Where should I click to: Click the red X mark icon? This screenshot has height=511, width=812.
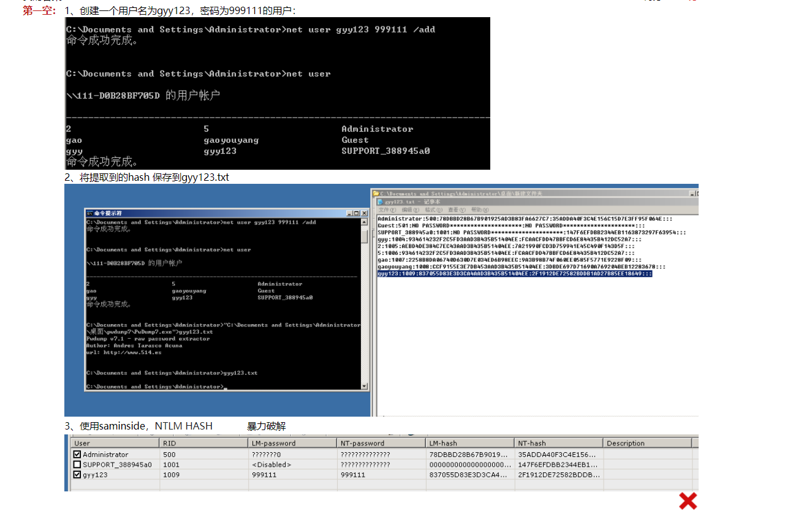tap(688, 501)
